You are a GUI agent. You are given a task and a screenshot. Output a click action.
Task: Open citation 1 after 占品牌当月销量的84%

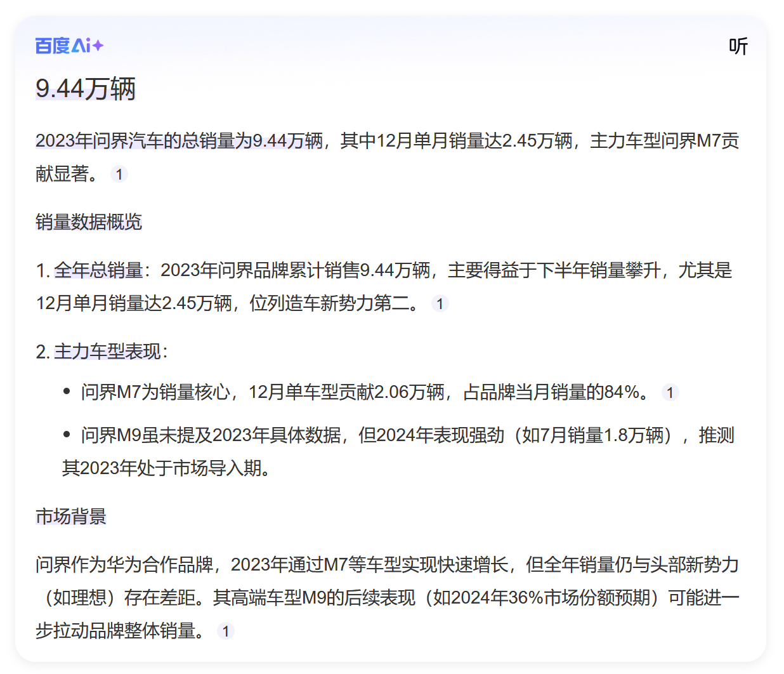point(670,392)
